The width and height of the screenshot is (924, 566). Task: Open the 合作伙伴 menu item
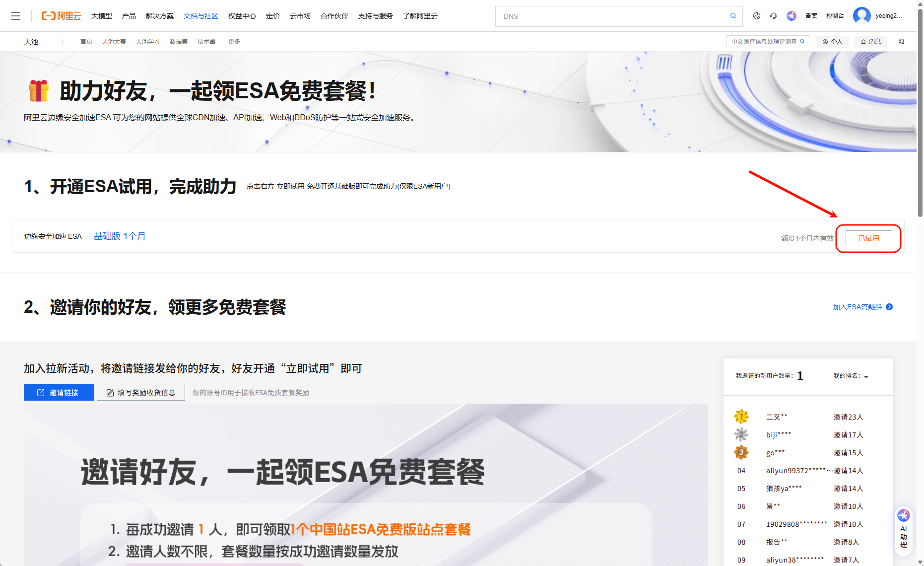(334, 16)
